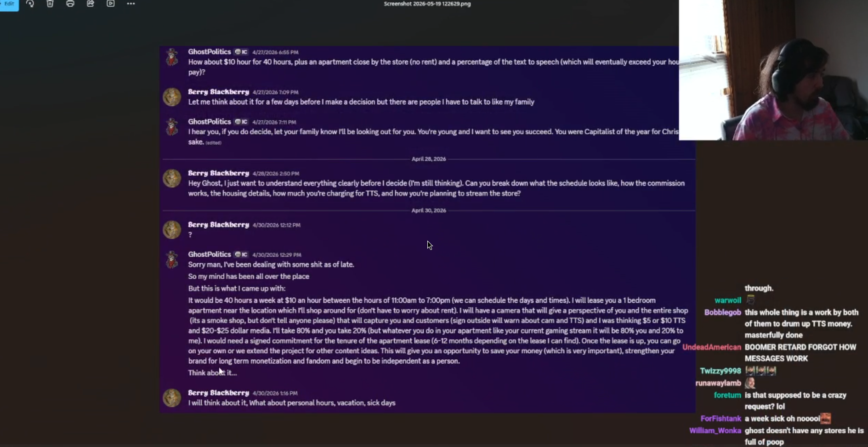
Task: Rotate the image with the rotate icon
Action: (30, 4)
